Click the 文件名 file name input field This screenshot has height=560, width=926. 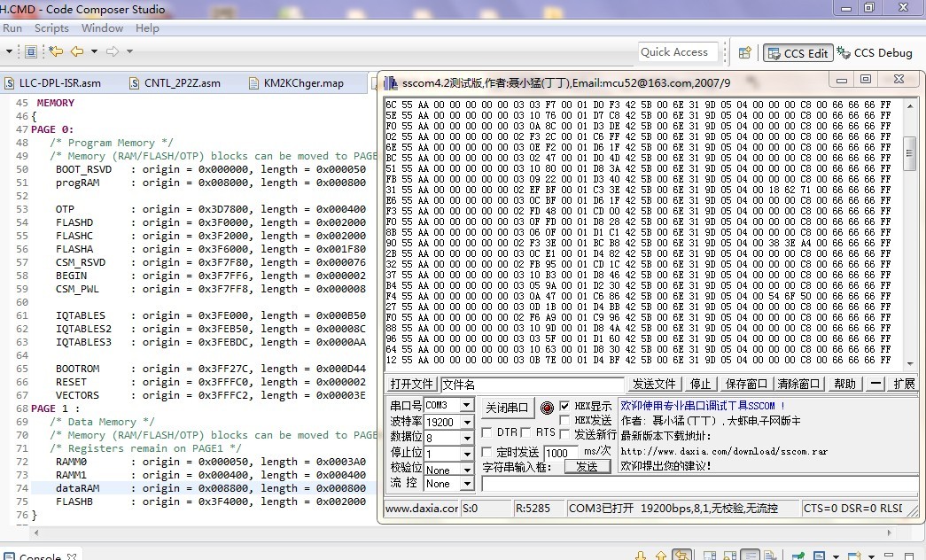coord(532,385)
